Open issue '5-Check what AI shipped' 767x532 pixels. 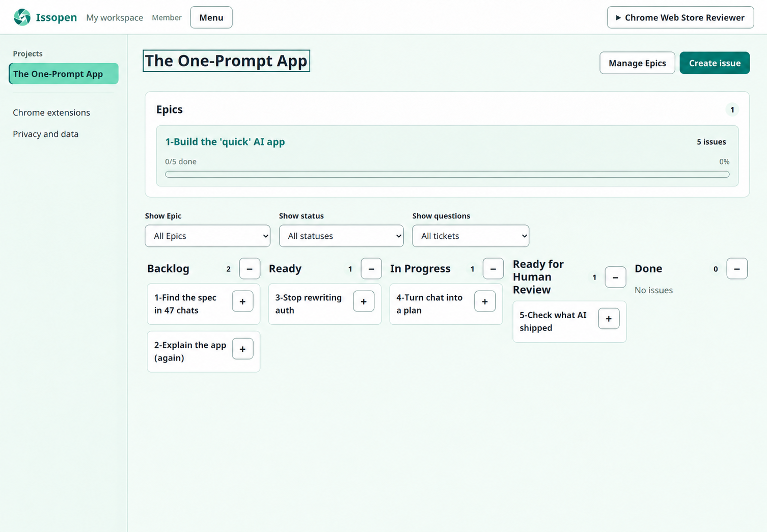pyautogui.click(x=553, y=321)
